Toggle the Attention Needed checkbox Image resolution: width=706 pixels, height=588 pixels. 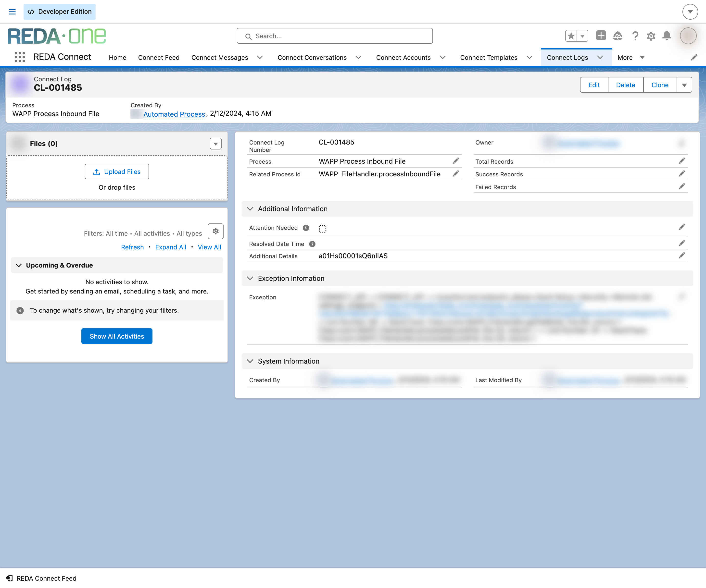[x=322, y=229]
